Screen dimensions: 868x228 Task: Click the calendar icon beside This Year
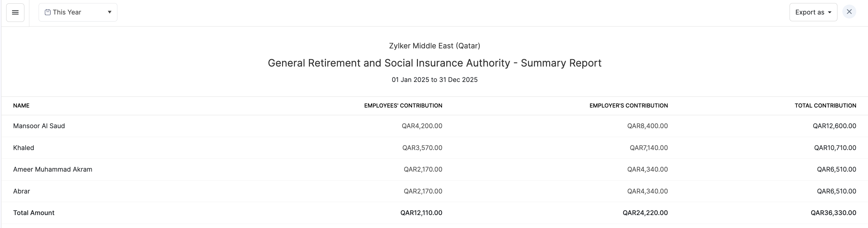(48, 12)
